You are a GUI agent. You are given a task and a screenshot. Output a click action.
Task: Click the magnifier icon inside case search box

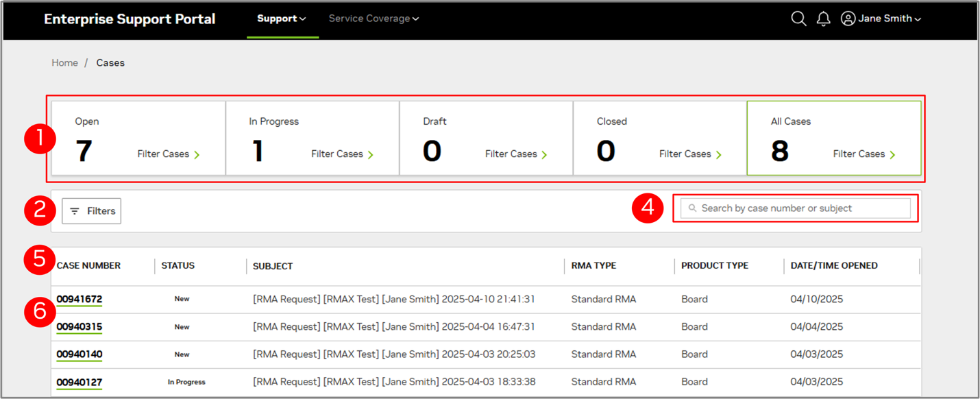(693, 208)
